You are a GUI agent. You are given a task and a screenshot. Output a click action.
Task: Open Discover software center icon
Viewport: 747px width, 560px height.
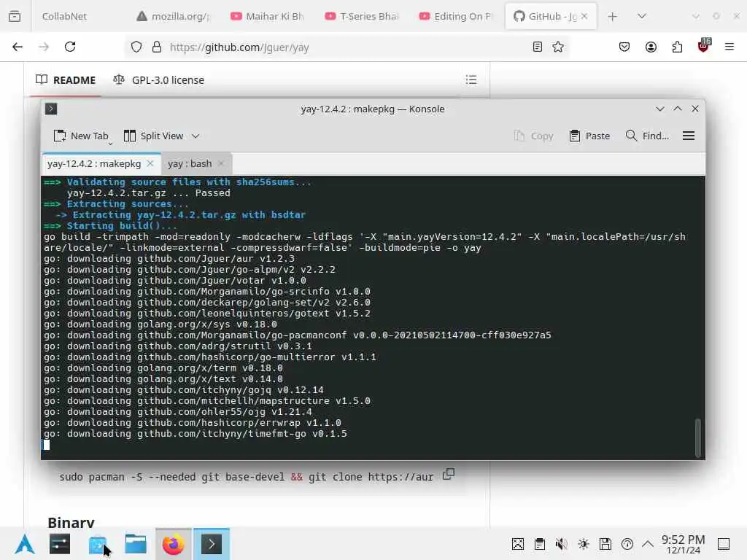98,544
